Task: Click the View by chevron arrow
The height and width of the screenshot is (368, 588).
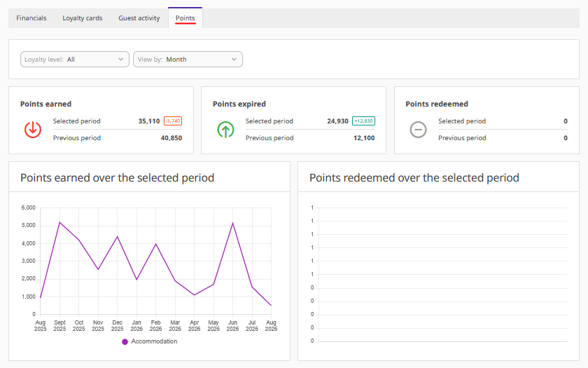Action: tap(234, 60)
